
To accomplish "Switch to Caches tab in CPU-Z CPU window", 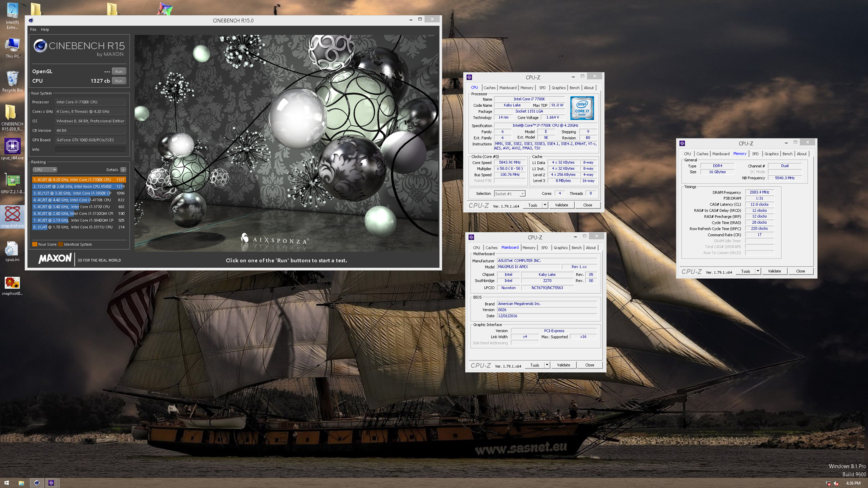I will pyautogui.click(x=490, y=88).
